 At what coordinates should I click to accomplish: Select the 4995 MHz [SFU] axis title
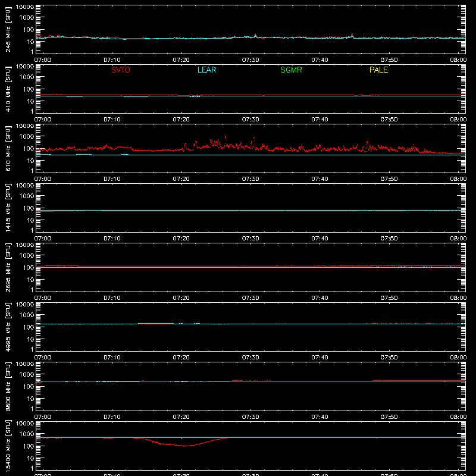click(8, 327)
